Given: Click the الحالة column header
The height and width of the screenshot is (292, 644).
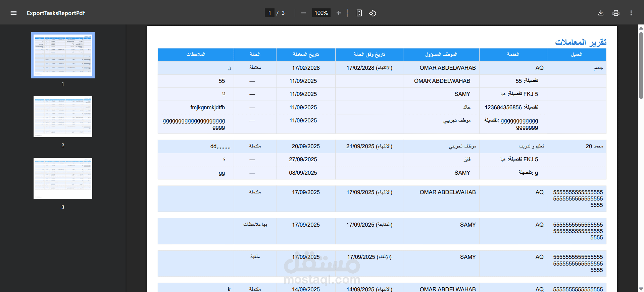Looking at the screenshot, I should 255,54.
